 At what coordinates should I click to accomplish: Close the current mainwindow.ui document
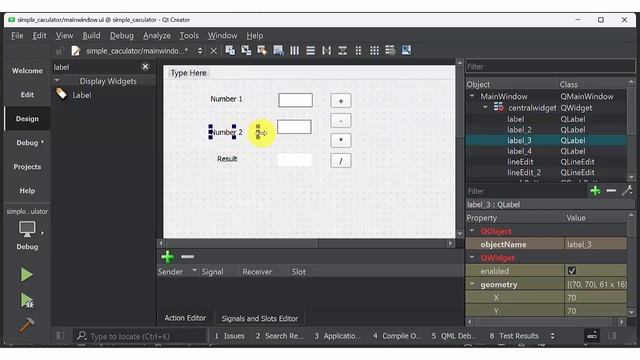tap(213, 51)
